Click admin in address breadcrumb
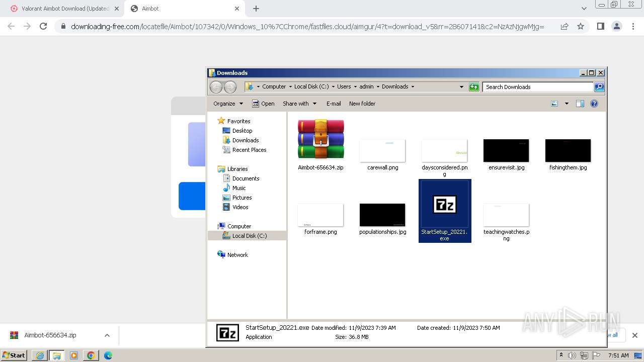 coord(366,86)
